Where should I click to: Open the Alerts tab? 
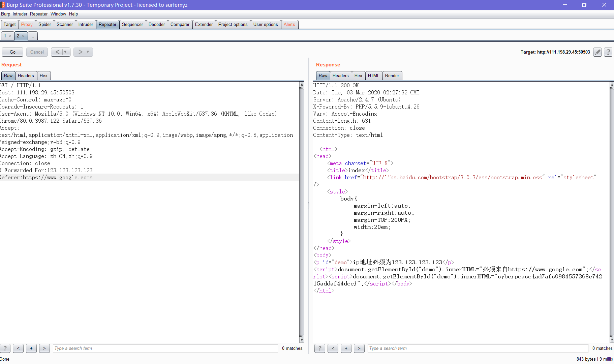pos(289,24)
